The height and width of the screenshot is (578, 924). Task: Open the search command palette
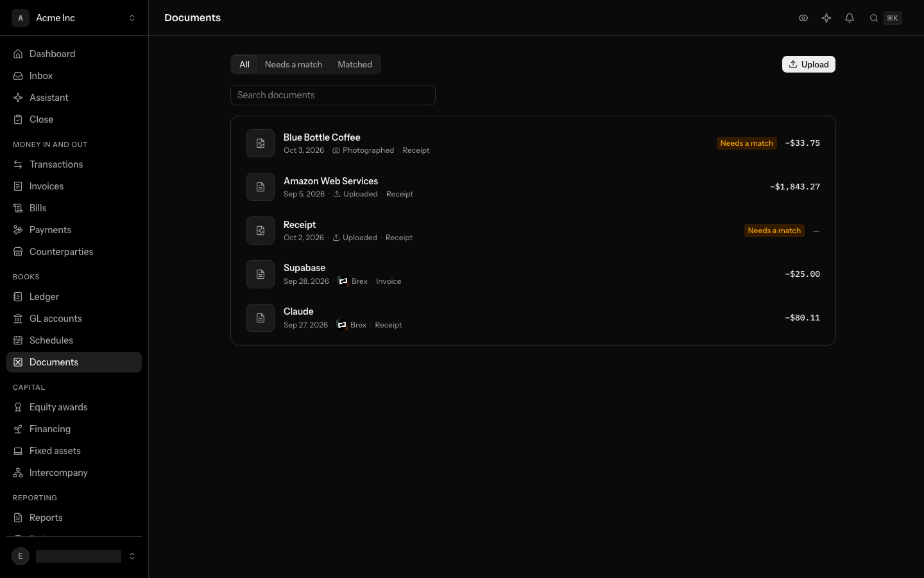(886, 18)
